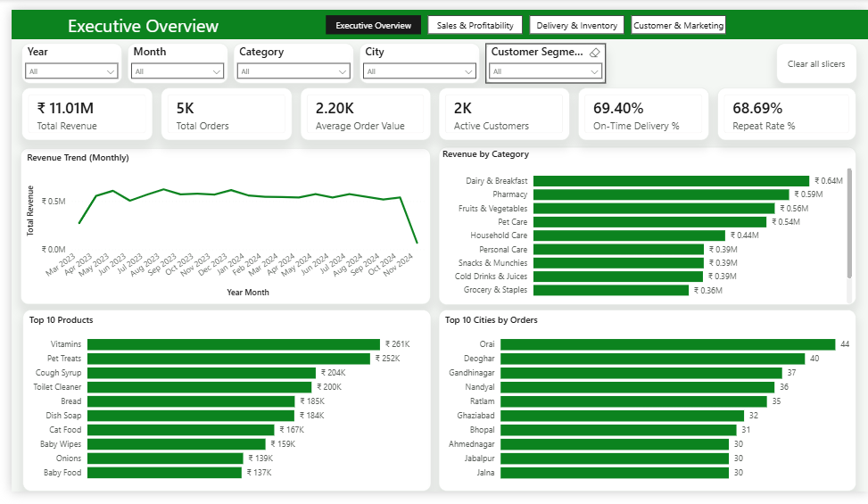Select the Jabalpur city bar
This screenshot has height=504, width=868.
tap(615, 459)
